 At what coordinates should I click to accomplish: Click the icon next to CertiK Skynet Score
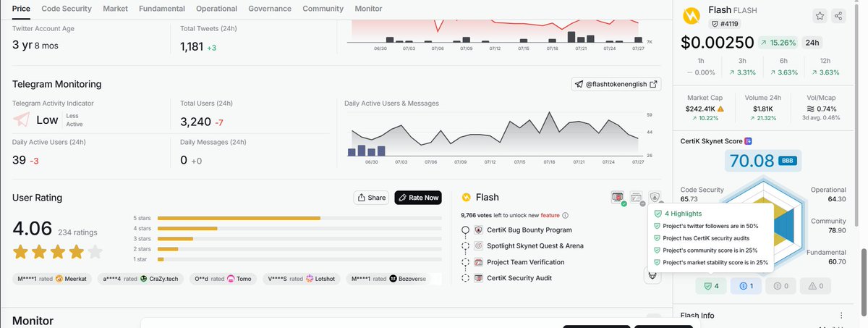pos(749,141)
